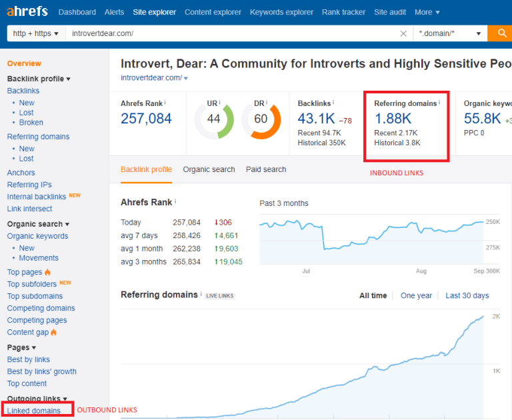The image size is (512, 420).
Task: Open Best by links' growth report
Action: click(42, 371)
